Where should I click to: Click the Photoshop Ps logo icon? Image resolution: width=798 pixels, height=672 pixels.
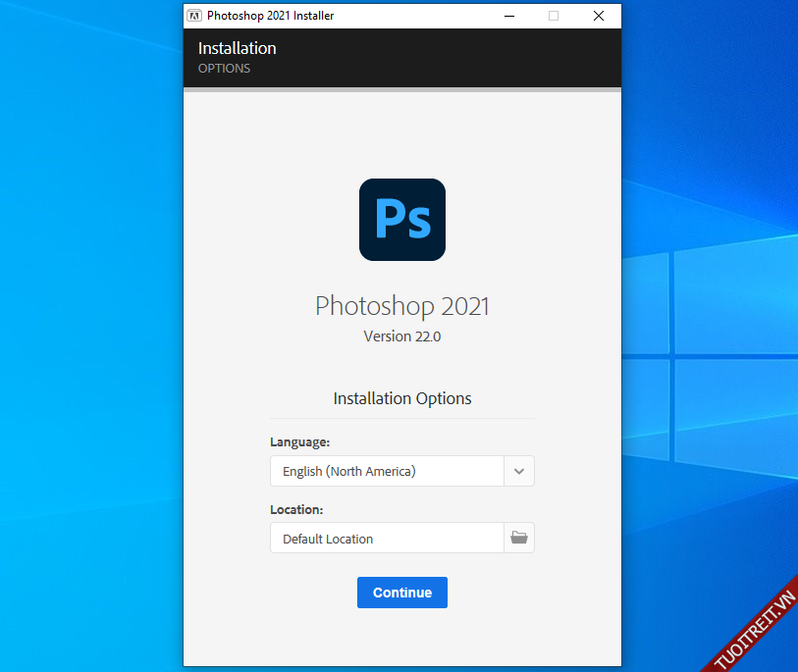401,220
